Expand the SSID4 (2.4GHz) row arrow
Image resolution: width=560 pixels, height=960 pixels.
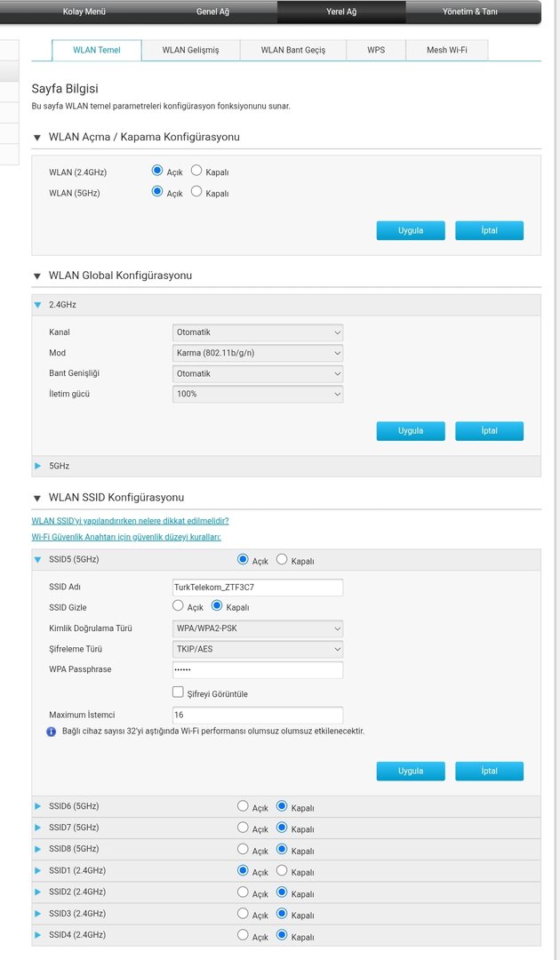point(37,934)
